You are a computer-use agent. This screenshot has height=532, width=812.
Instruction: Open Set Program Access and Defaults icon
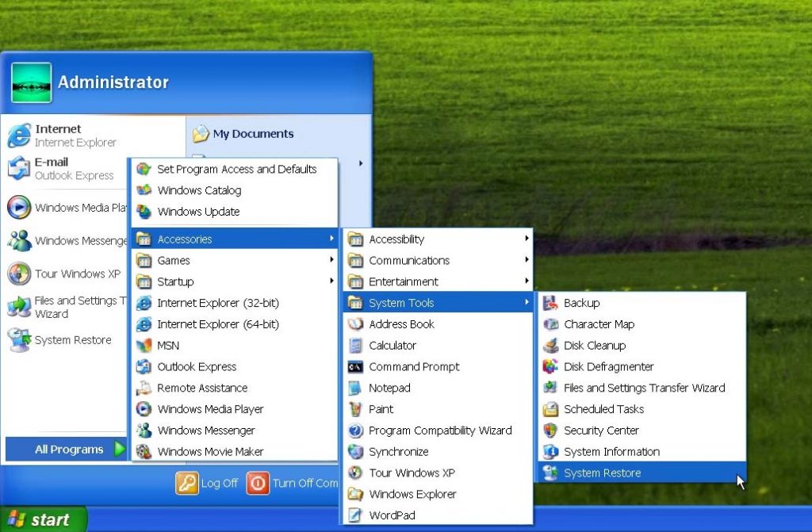(144, 169)
